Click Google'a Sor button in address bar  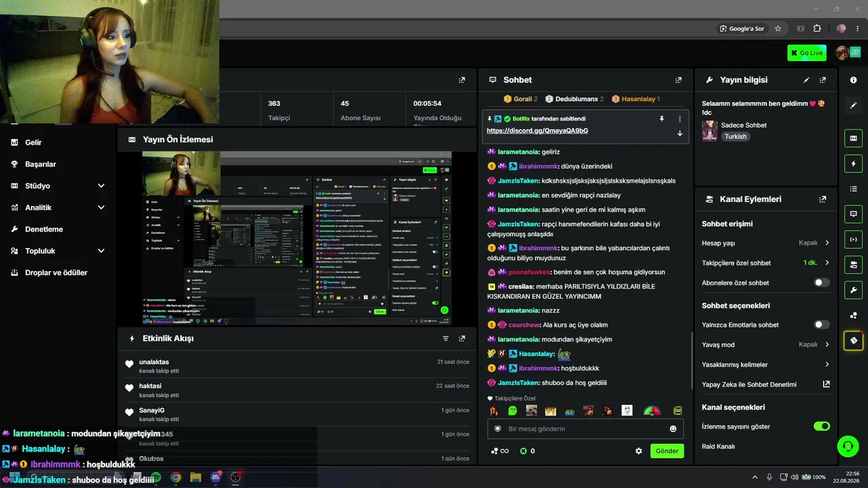coord(742,28)
